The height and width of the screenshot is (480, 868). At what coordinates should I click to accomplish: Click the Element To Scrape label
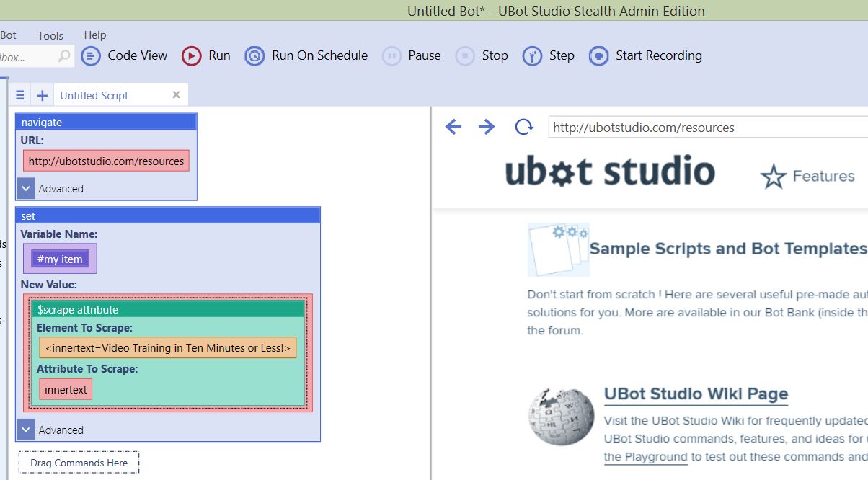pyautogui.click(x=84, y=328)
